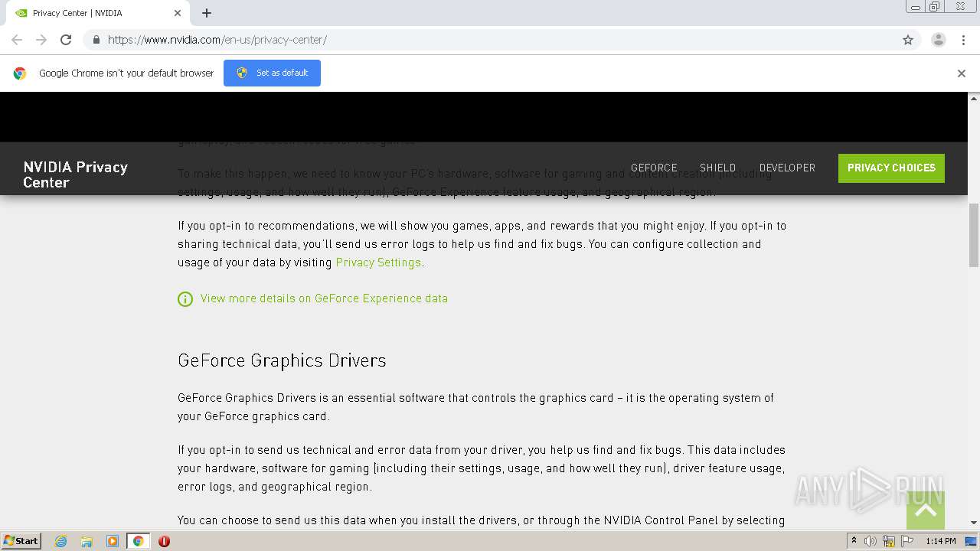Image resolution: width=980 pixels, height=551 pixels.
Task: Click the browser forward arrow
Action: point(41,40)
